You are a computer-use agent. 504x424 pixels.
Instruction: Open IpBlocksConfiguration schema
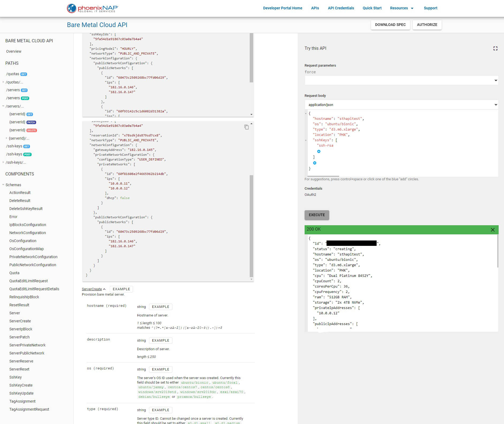click(28, 225)
